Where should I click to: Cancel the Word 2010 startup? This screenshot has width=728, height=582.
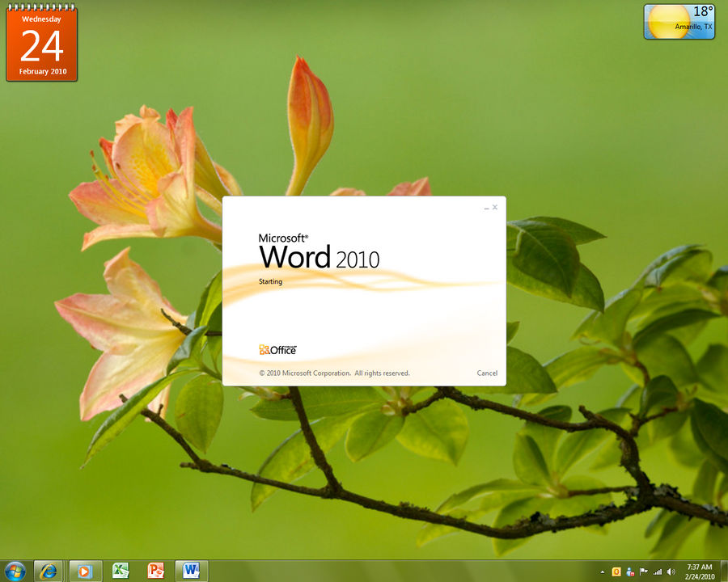pyautogui.click(x=487, y=373)
